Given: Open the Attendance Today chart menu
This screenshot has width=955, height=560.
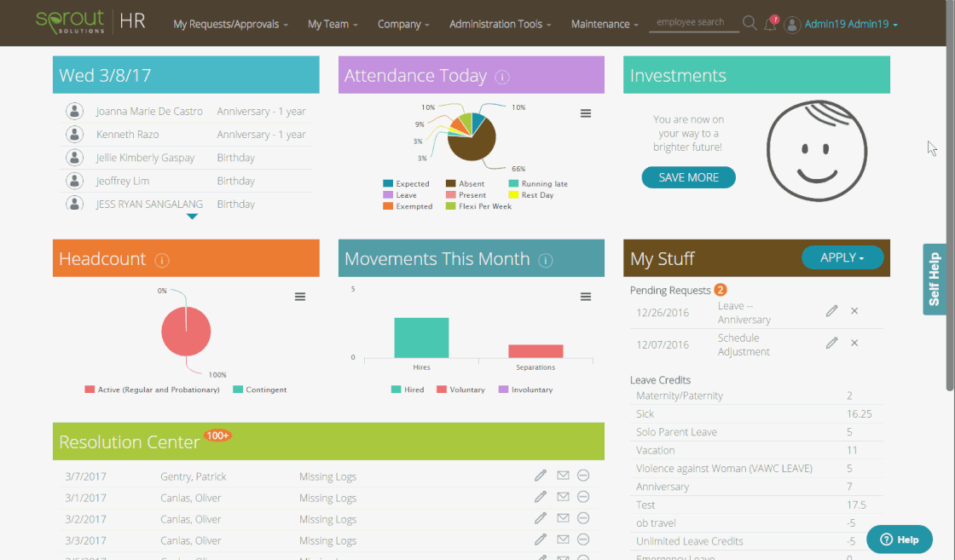Looking at the screenshot, I should coord(586,113).
